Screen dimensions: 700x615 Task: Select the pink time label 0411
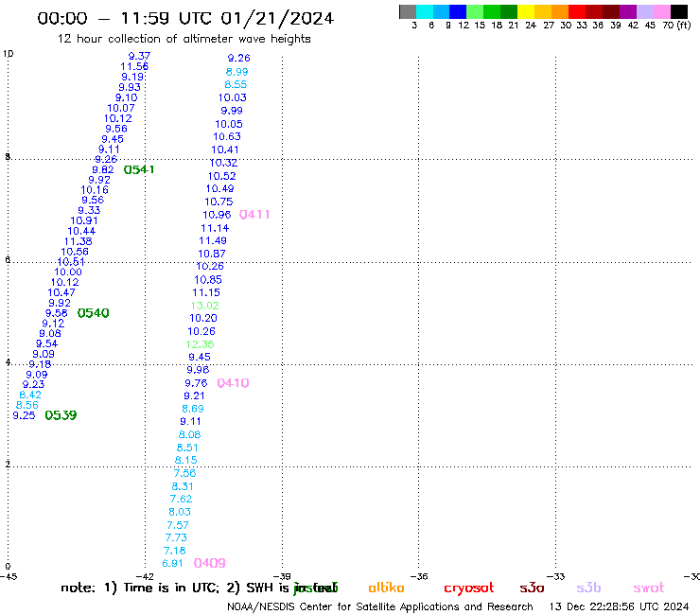pyautogui.click(x=254, y=215)
